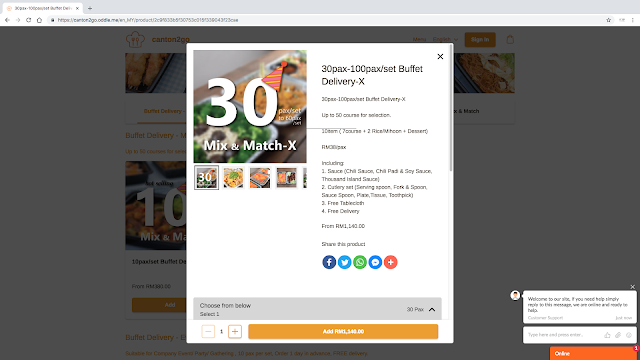Click the Online chat status bar
The height and width of the screenshot is (360, 640).
pyautogui.click(x=594, y=353)
